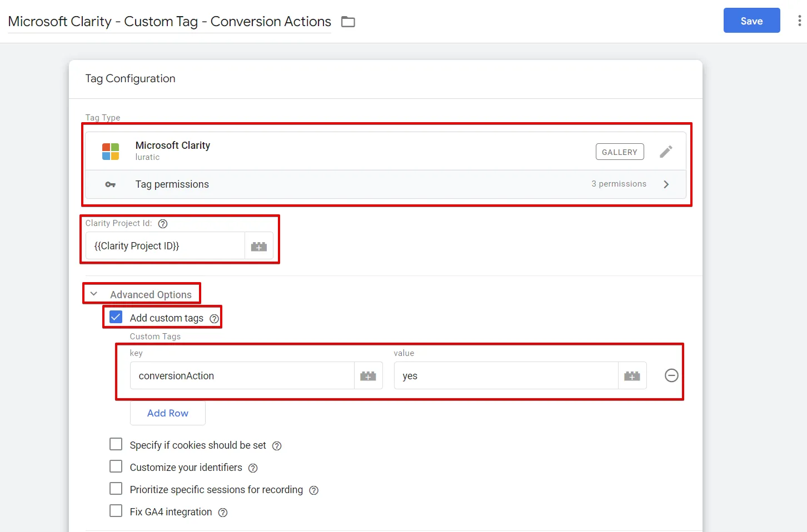Show help for Add custom tags
The width and height of the screenshot is (807, 532).
(x=214, y=319)
